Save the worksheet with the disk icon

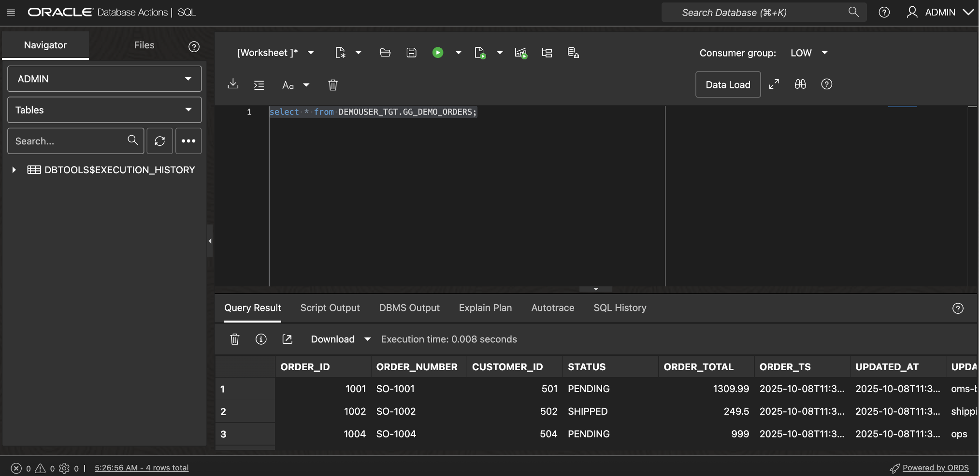pos(411,53)
